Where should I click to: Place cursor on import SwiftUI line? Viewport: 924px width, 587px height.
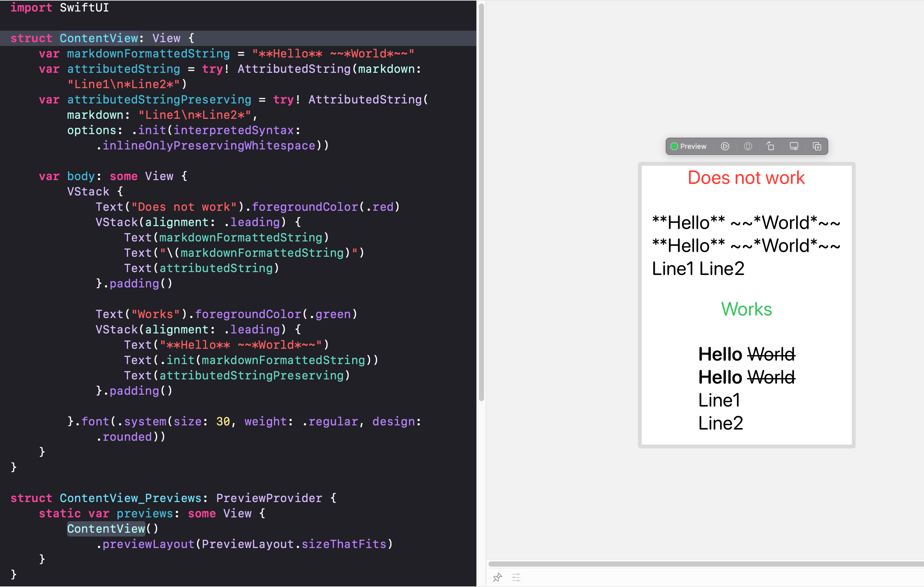(59, 7)
